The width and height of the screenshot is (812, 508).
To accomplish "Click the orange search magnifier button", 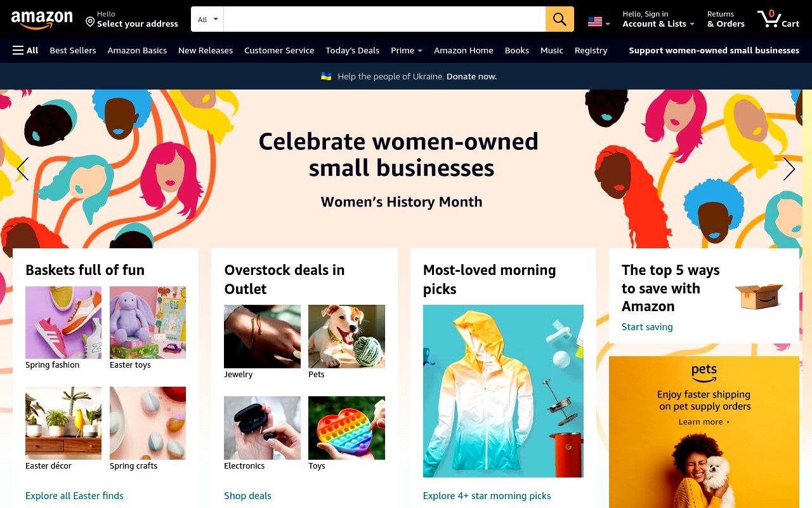I will 560,19.
